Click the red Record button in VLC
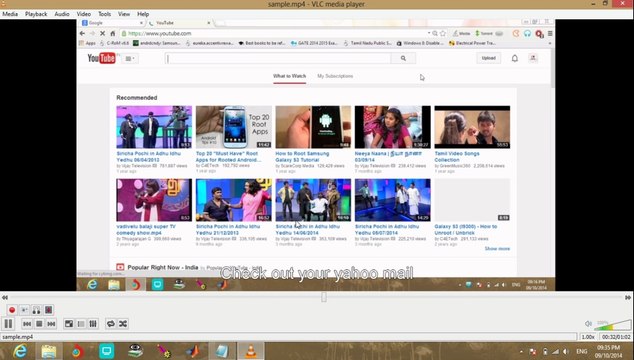 click(x=12, y=310)
